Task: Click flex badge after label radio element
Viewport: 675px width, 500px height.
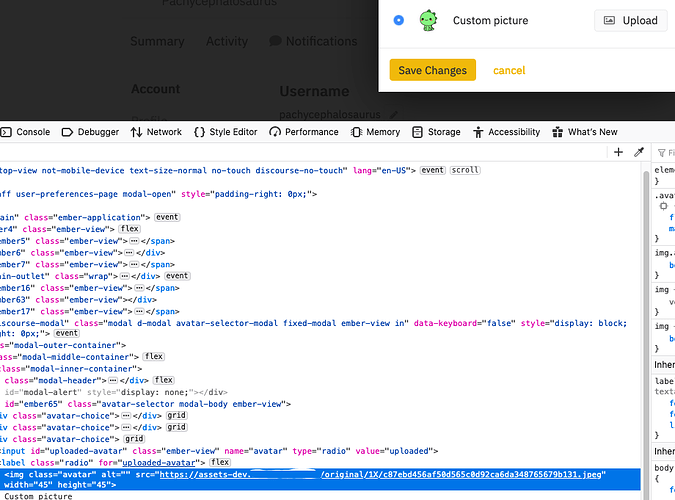Action: pos(220,462)
